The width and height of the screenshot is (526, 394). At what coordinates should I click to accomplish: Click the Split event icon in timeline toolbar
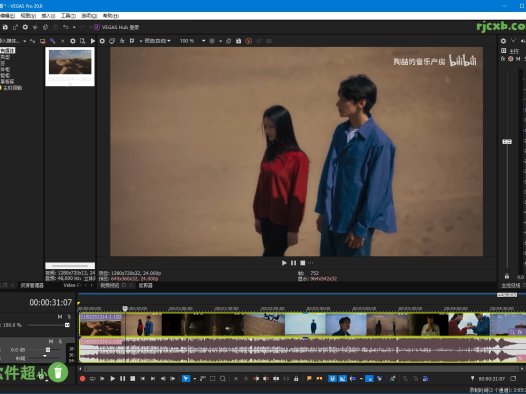[276, 379]
